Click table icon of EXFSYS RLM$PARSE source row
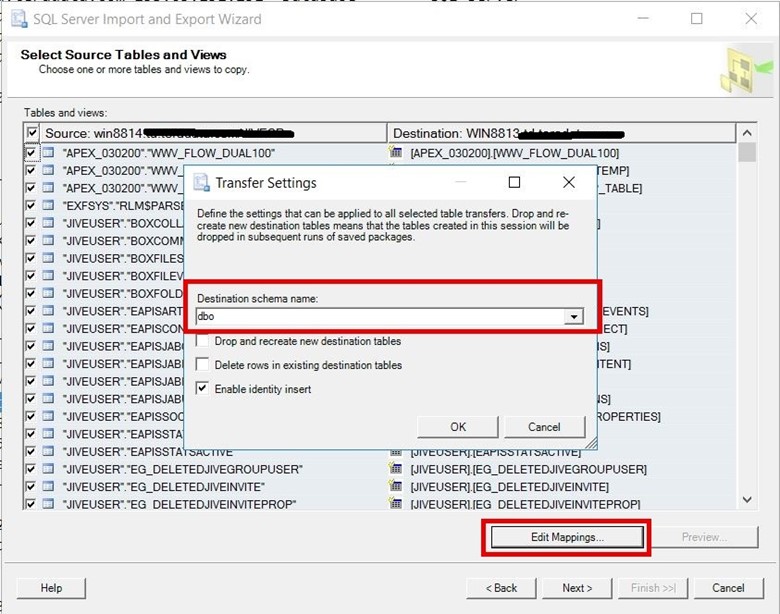Screen dimensions: 780x614 48,205
